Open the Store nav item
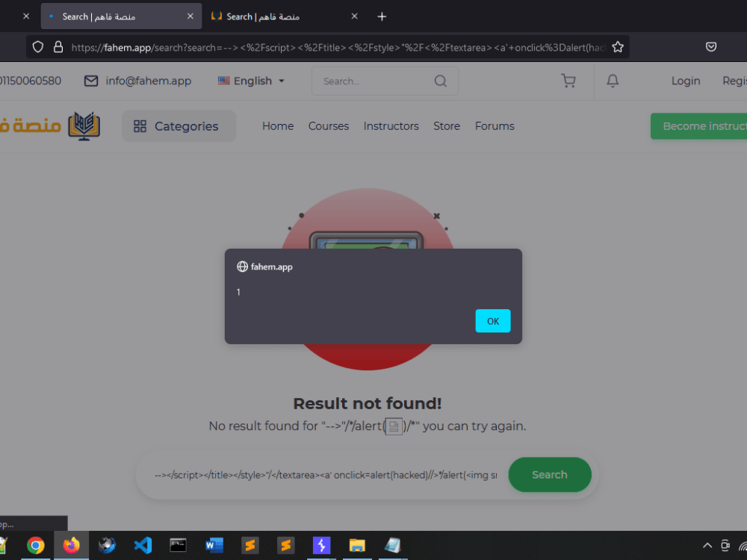This screenshot has height=560, width=747. click(447, 126)
